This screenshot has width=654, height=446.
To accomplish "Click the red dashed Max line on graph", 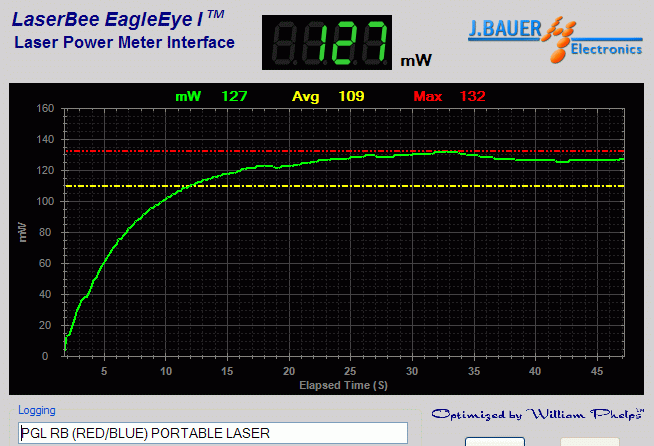I will point(345,151).
